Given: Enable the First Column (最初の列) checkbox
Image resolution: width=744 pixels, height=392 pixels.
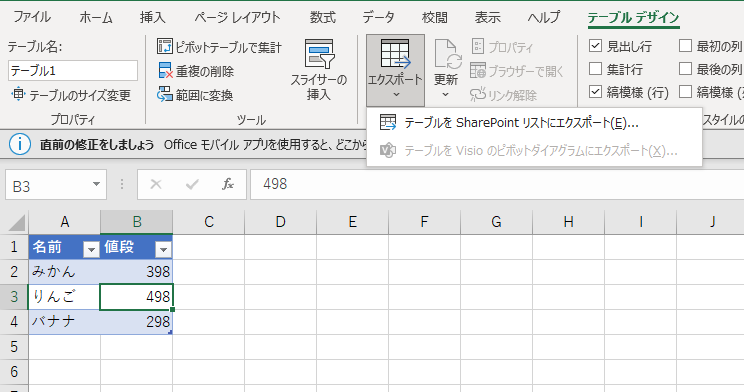Looking at the screenshot, I should [685, 46].
